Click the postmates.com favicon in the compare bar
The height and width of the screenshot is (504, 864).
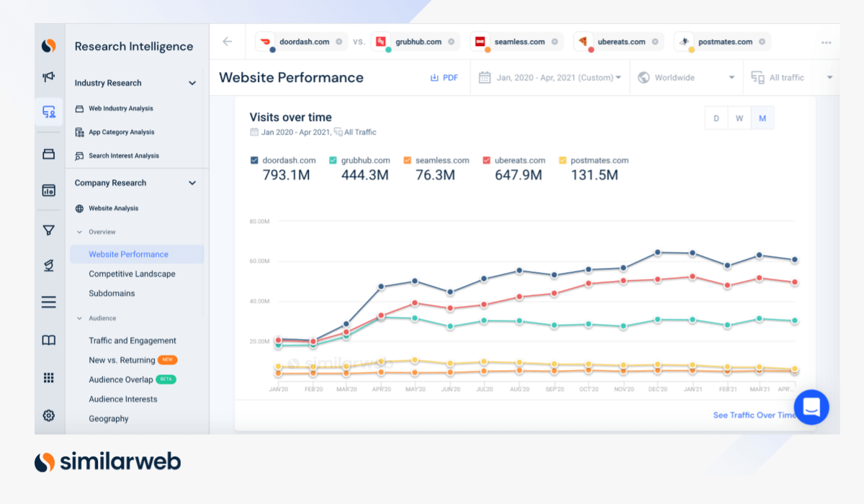(685, 42)
